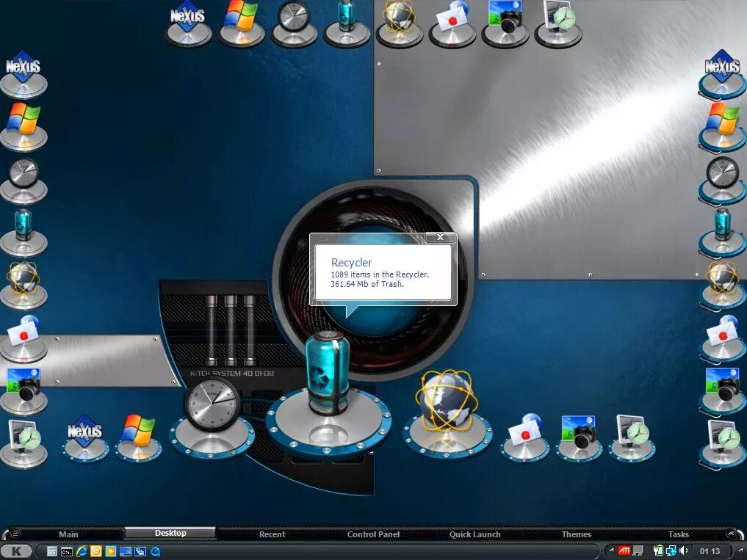Open the Nexus icon in the top dock
Image resolution: width=747 pixels, height=560 pixels.
pos(188,23)
